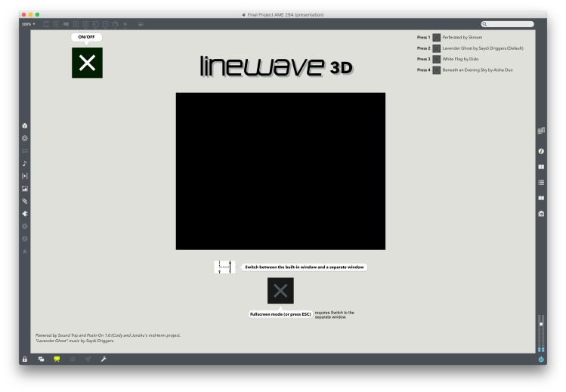Click the rectangular frame icon above the note icon in left sidebar
Viewport: 566px width, 392px height.
24,151
